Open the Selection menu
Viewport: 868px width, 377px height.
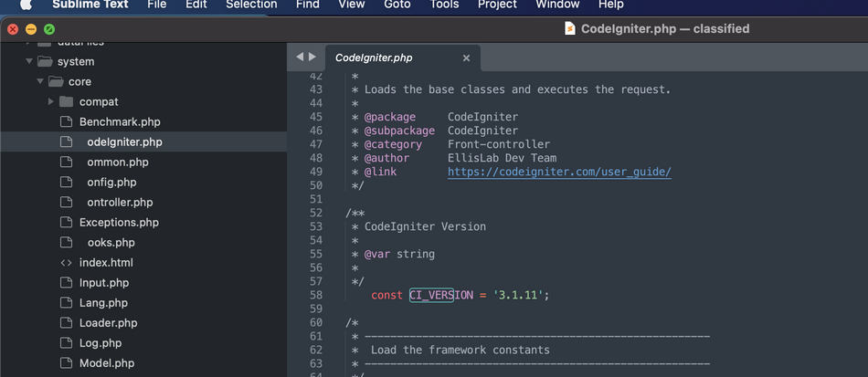pyautogui.click(x=251, y=5)
